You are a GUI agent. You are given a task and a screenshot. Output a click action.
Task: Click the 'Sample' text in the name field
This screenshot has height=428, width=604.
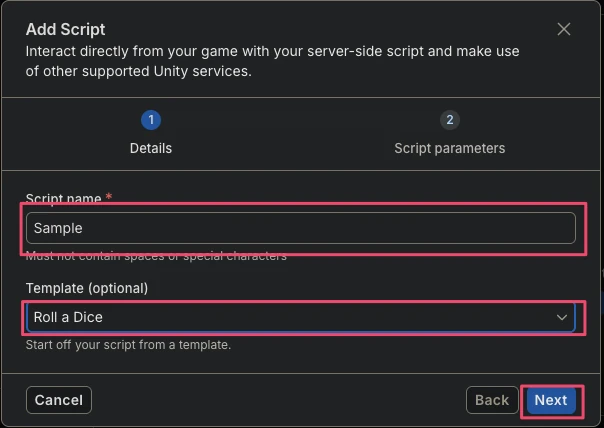tap(58, 228)
